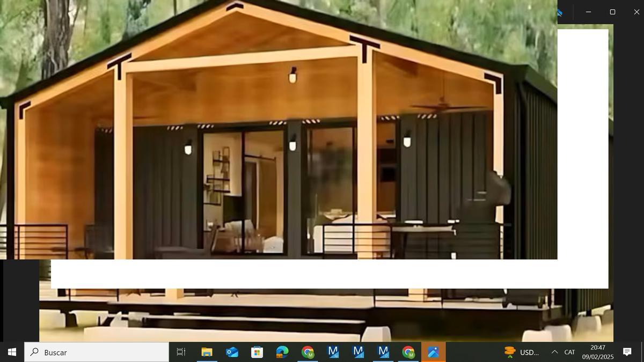644x362 pixels.
Task: Open the CAT input language switcher
Action: click(569, 352)
